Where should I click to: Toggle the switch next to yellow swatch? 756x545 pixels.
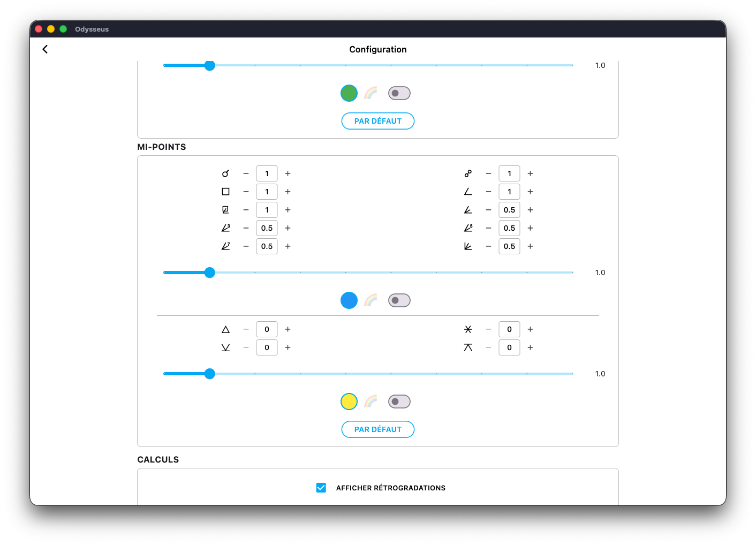[399, 402]
